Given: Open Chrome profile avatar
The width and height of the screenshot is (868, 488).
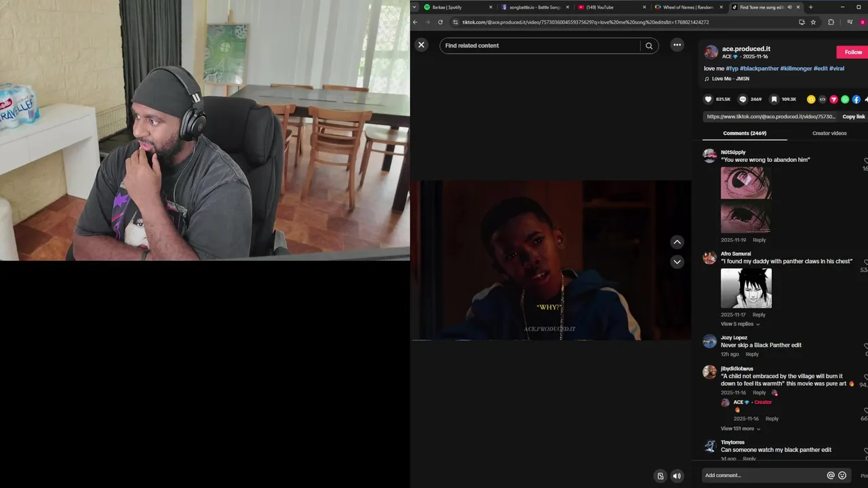Looking at the screenshot, I should coord(863,22).
